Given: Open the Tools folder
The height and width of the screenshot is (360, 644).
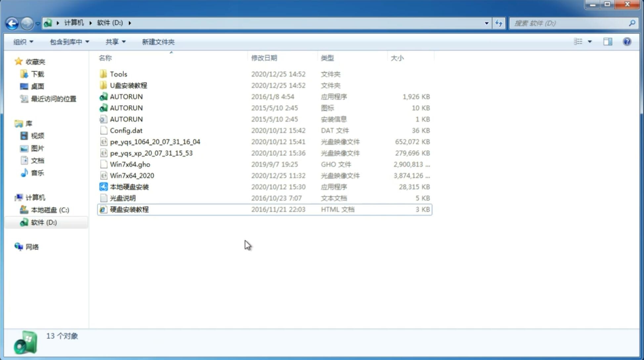Looking at the screenshot, I should 118,74.
